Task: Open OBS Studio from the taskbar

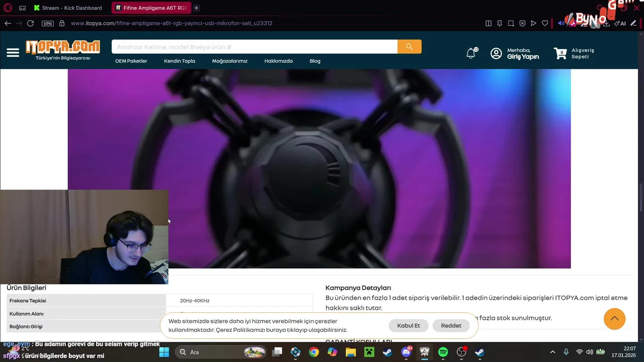Action: [461, 352]
